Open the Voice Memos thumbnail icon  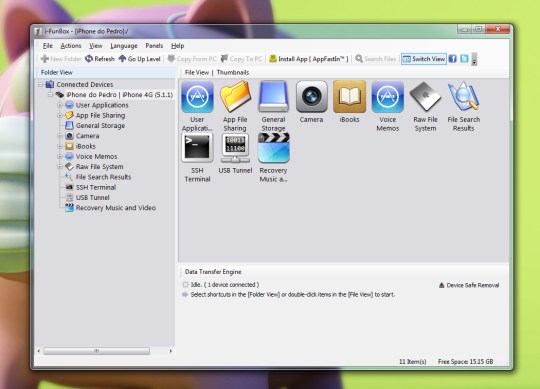(x=387, y=97)
